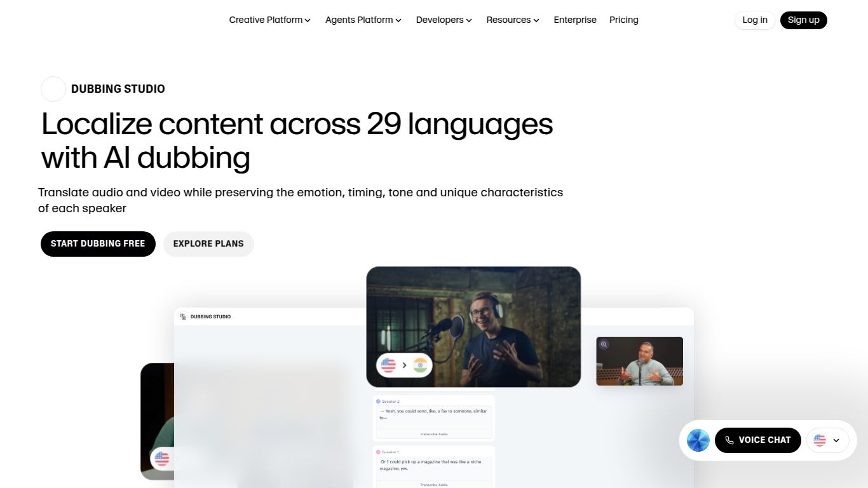Click the arrow between the two language flags
The image size is (868, 488).
[403, 365]
